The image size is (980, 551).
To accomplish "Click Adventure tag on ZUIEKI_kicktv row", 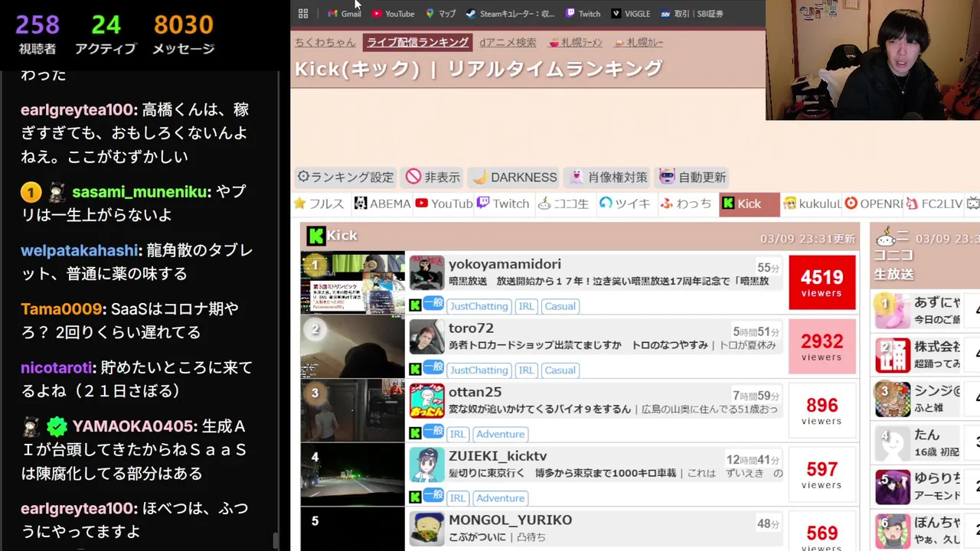I will [x=500, y=497].
